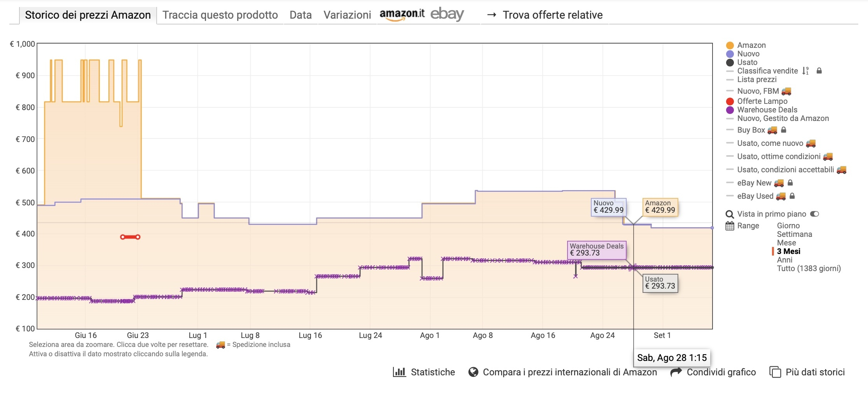Click the Vista in primo piano magnifier icon

tap(730, 214)
